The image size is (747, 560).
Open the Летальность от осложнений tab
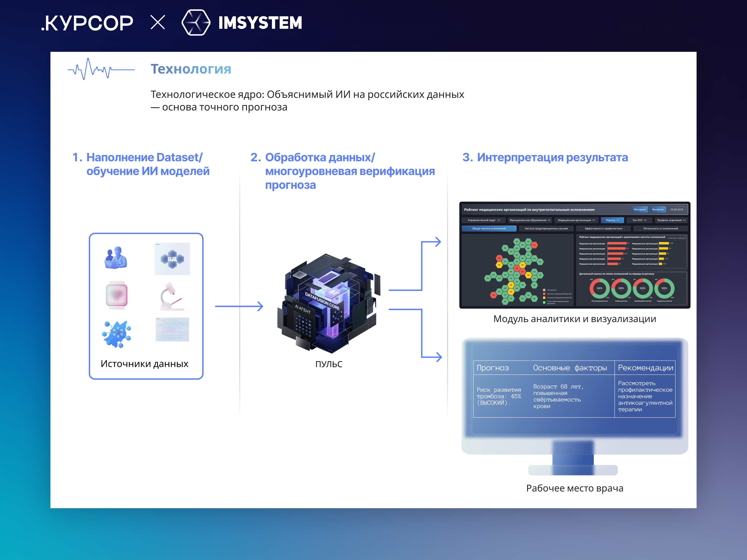click(x=660, y=228)
